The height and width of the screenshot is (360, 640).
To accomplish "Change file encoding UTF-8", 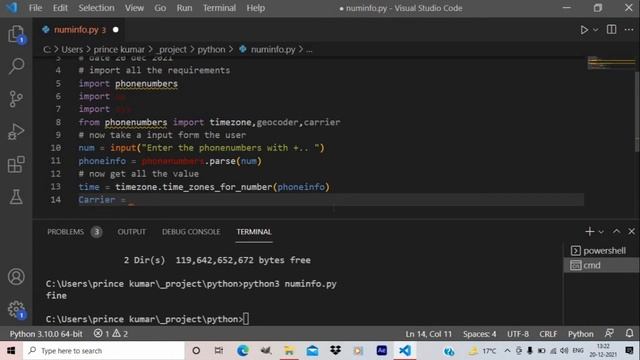I will [x=518, y=334].
